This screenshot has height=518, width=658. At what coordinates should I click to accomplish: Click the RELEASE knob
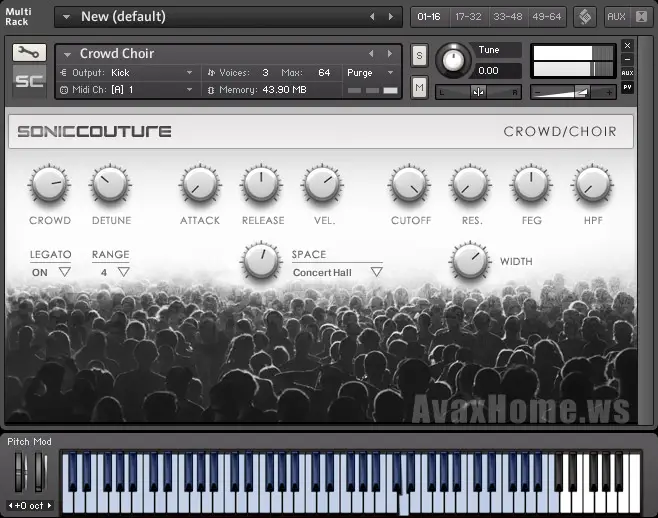coord(261,185)
